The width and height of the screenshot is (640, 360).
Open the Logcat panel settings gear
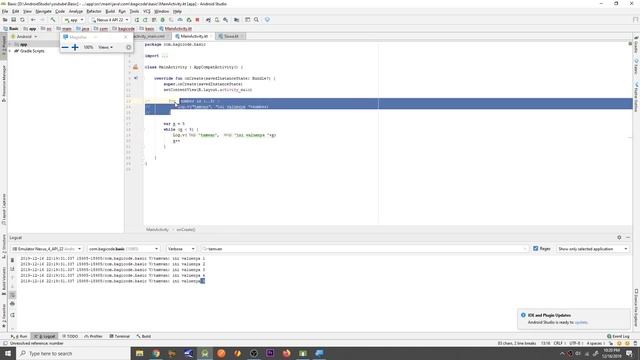(619, 238)
